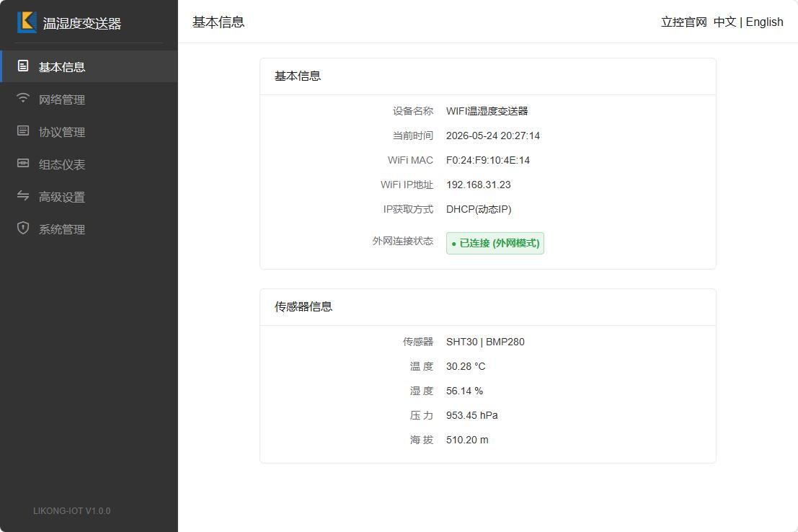Click the sensor value SHT30 | BMP280
Viewport: 798px width, 532px height.
pos(485,342)
